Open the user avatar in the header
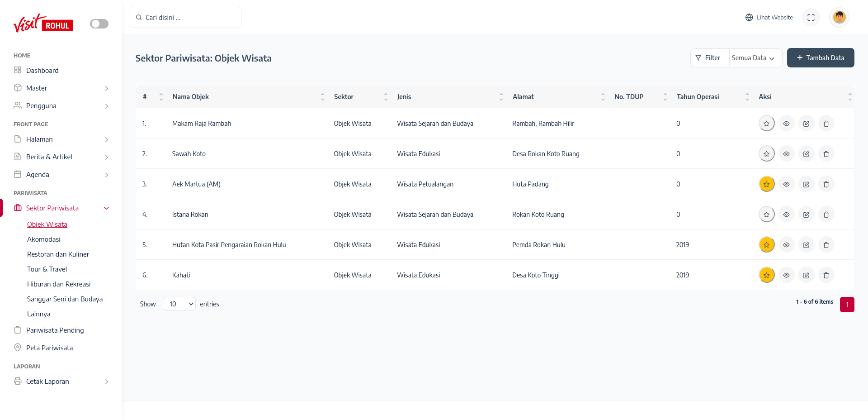This screenshot has width=868, height=420. point(840,17)
